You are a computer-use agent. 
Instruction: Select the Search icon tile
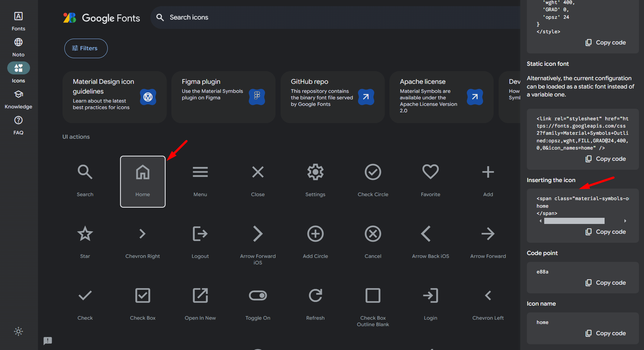tap(85, 181)
